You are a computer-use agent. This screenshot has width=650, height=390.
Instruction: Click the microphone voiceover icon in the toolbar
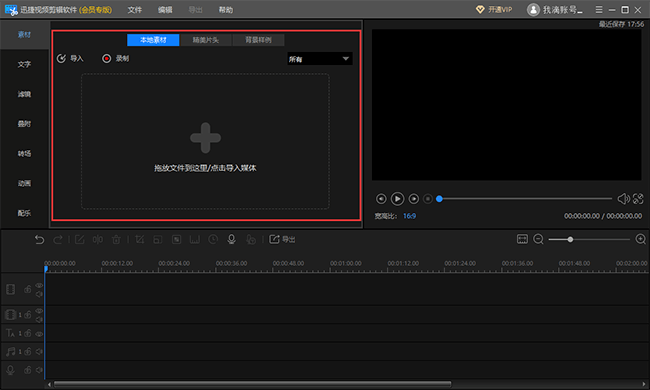[x=231, y=239]
